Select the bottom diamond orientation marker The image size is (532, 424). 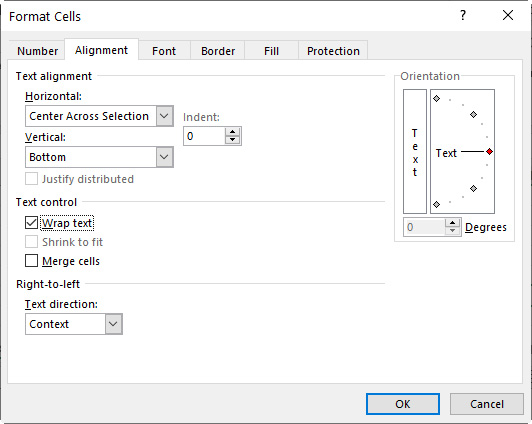[437, 204]
